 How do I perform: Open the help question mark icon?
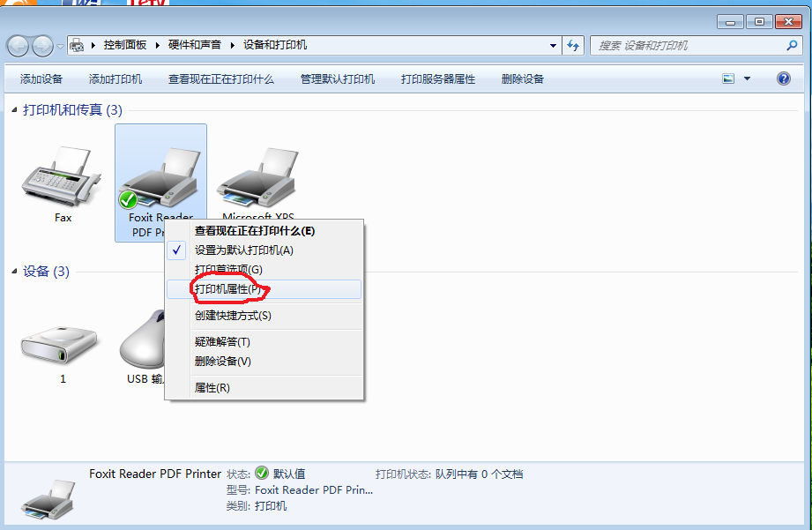784,78
